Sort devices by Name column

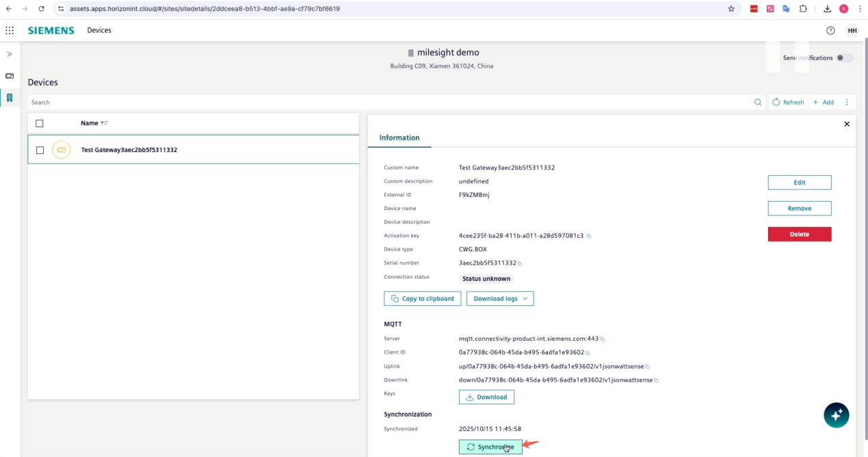click(94, 123)
